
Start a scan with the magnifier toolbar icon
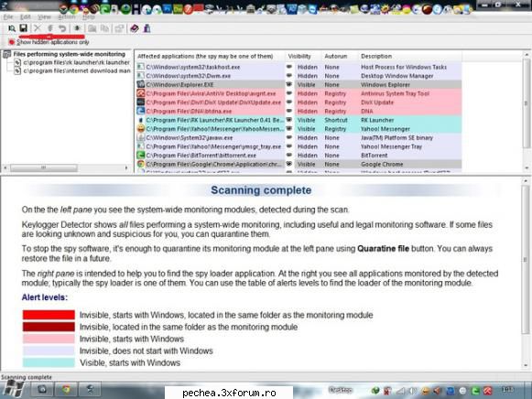(12, 28)
